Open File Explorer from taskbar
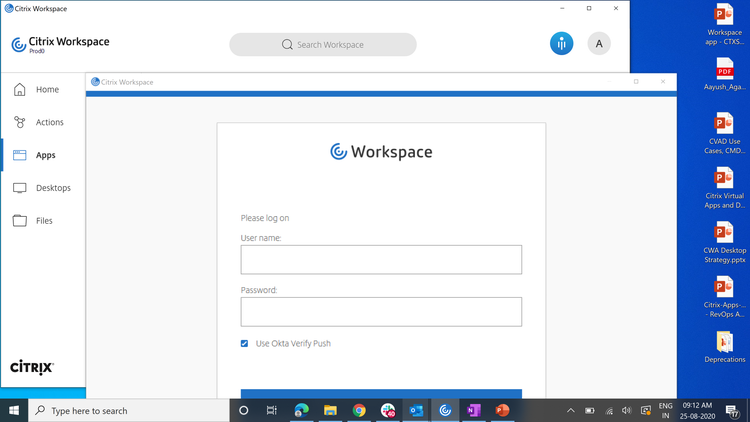Screen dimensions: 750x422 [x=330, y=411]
